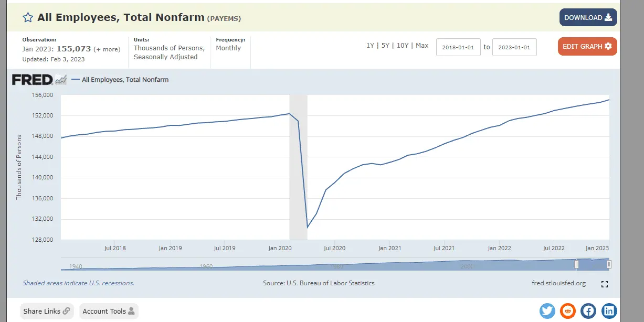The image size is (644, 322).
Task: Share chart on Reddit
Action: point(567,310)
